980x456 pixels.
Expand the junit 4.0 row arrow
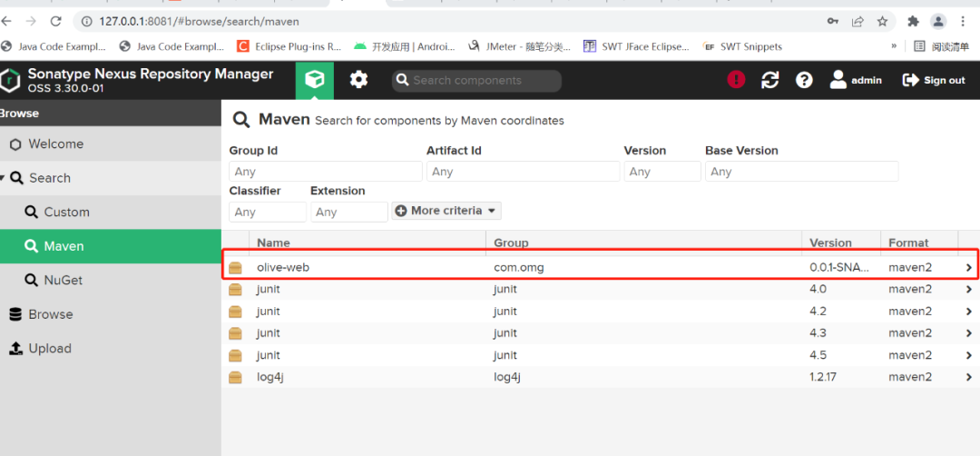pyautogui.click(x=969, y=289)
